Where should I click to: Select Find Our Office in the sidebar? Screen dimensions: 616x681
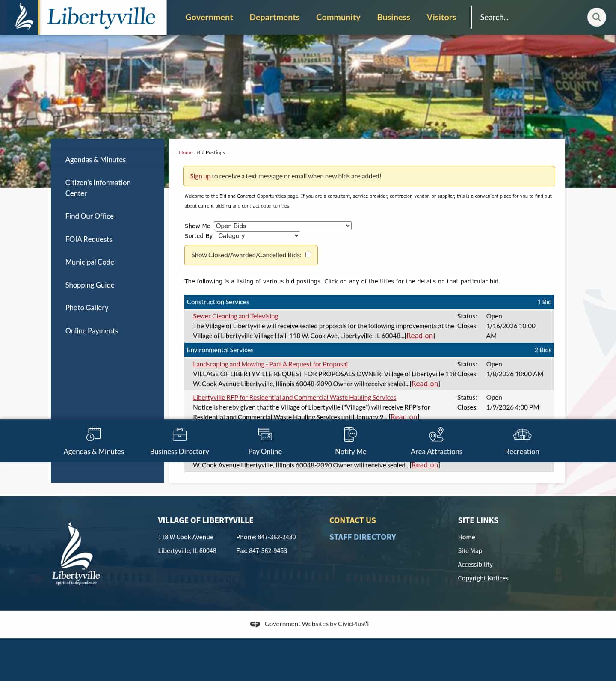point(89,216)
